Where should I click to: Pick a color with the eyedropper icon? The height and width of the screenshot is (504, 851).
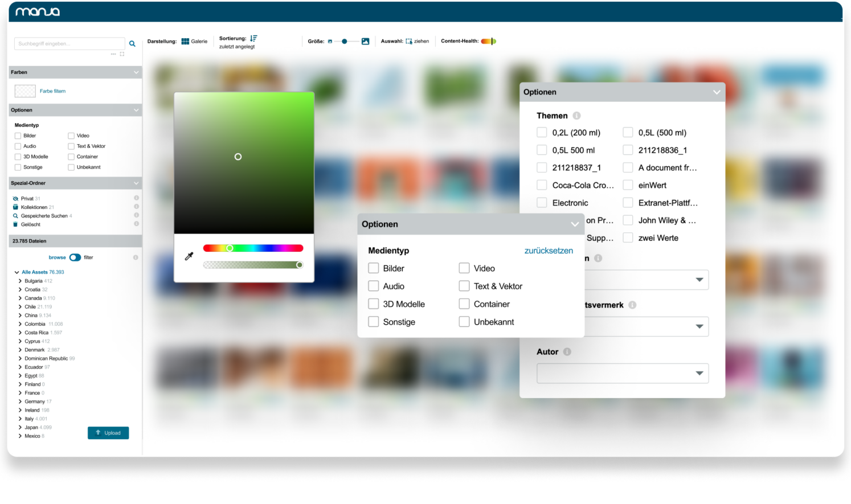(189, 256)
